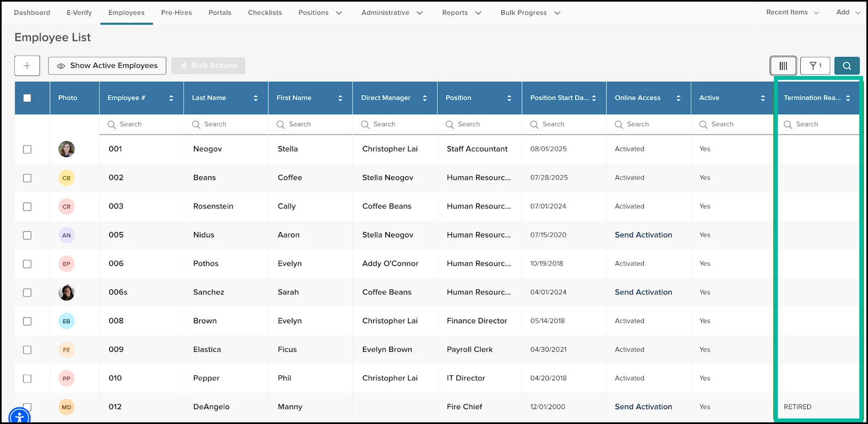Click the CR avatar for Cally Rosenstein
Image resolution: width=868 pixels, height=424 pixels.
tap(67, 206)
